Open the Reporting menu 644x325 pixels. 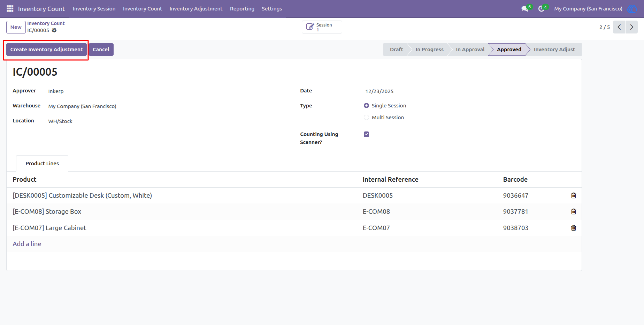coord(242,9)
